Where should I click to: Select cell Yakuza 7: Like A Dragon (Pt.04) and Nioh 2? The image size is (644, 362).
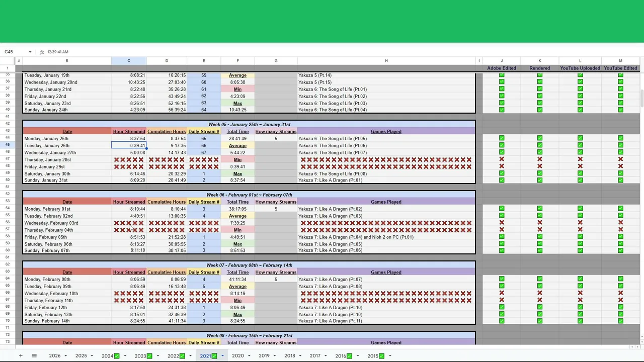coord(386,237)
